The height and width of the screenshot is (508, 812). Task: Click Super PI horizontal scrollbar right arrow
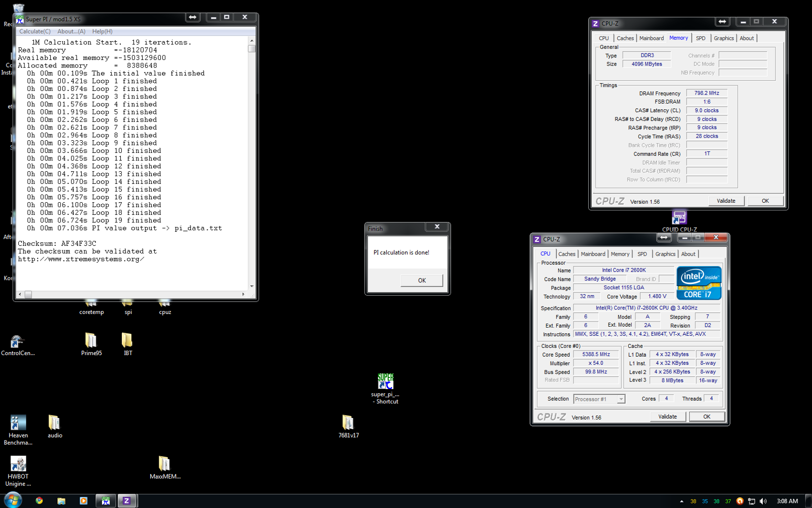click(243, 294)
